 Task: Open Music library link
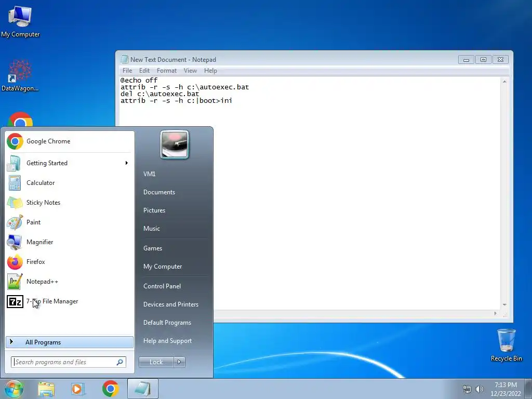pyautogui.click(x=152, y=229)
